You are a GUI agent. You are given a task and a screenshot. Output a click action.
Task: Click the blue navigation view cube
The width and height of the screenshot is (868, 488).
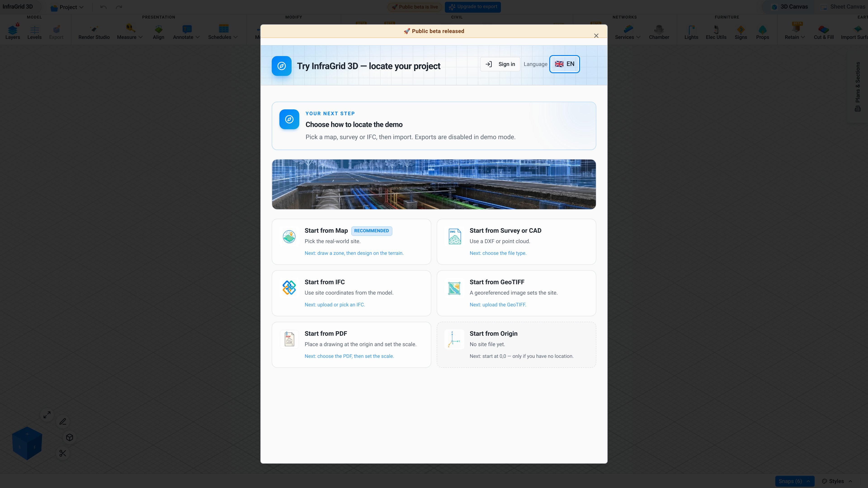(27, 443)
